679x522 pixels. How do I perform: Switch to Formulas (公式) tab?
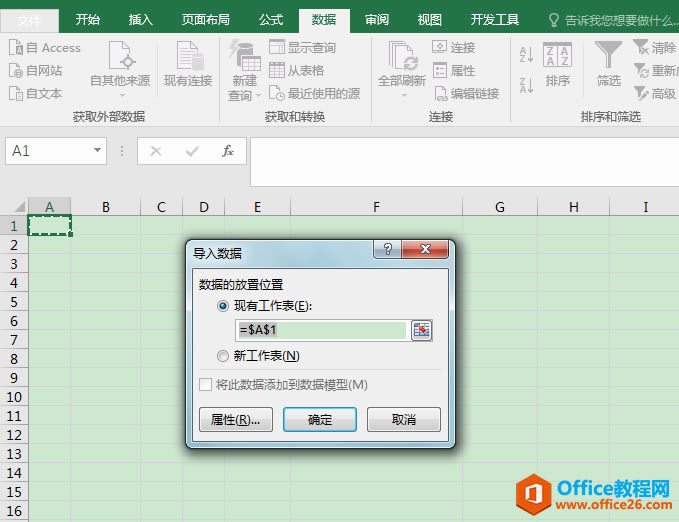tap(271, 20)
